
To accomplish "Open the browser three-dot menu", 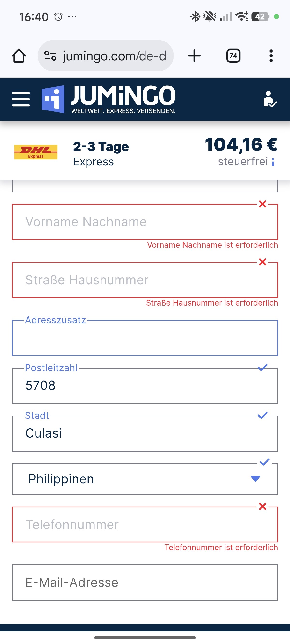I will pyautogui.click(x=271, y=56).
